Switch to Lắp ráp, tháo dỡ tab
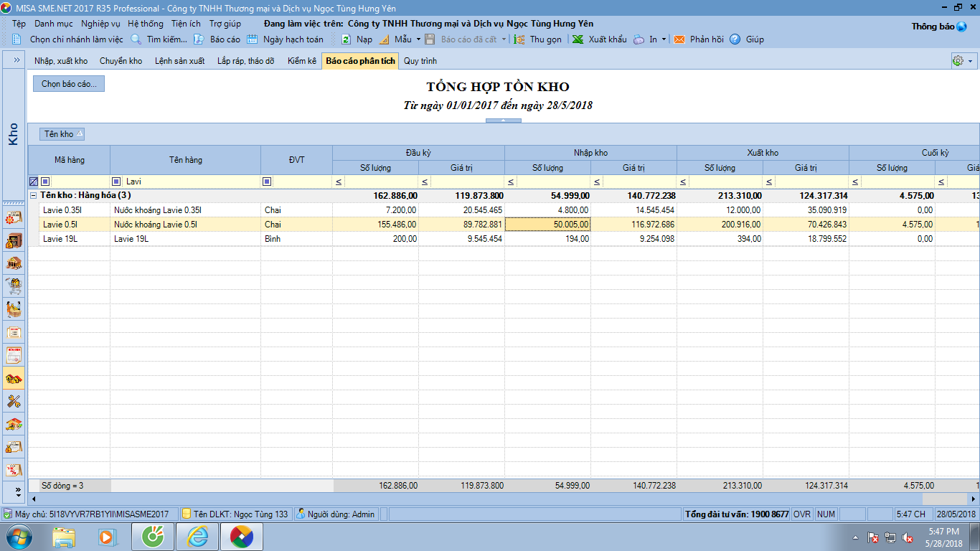This screenshot has height=551, width=980. pos(246,61)
